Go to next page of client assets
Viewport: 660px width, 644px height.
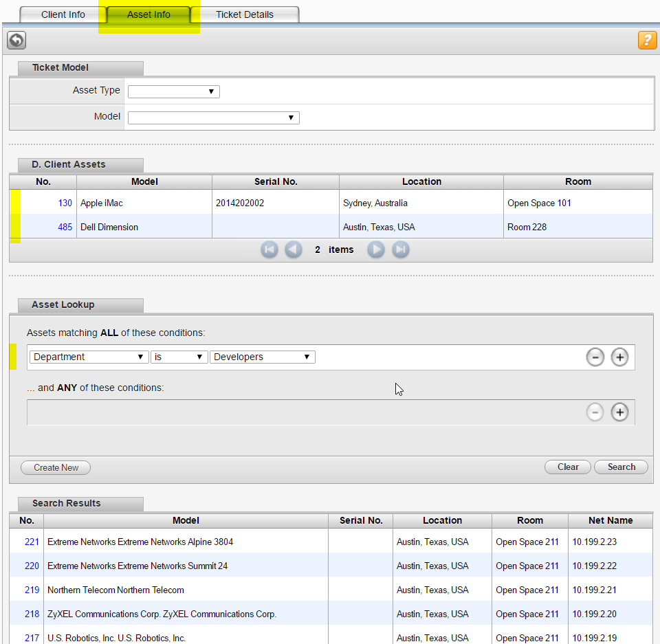click(x=375, y=249)
